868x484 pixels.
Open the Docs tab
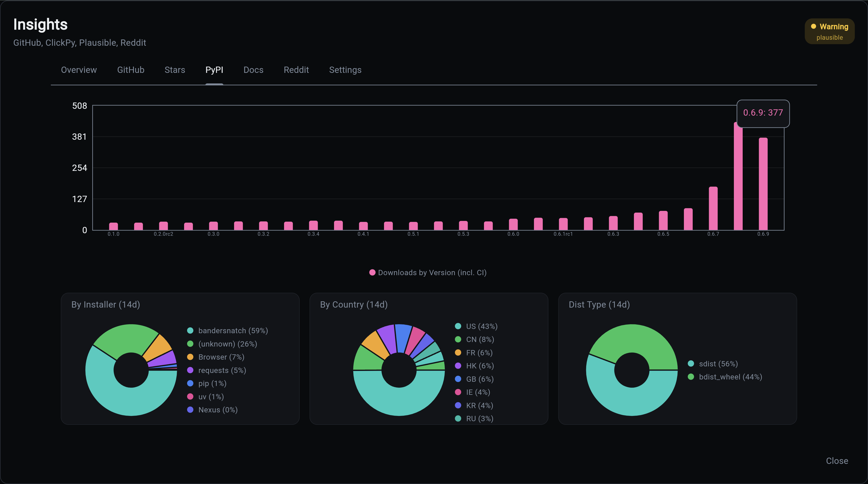[253, 70]
